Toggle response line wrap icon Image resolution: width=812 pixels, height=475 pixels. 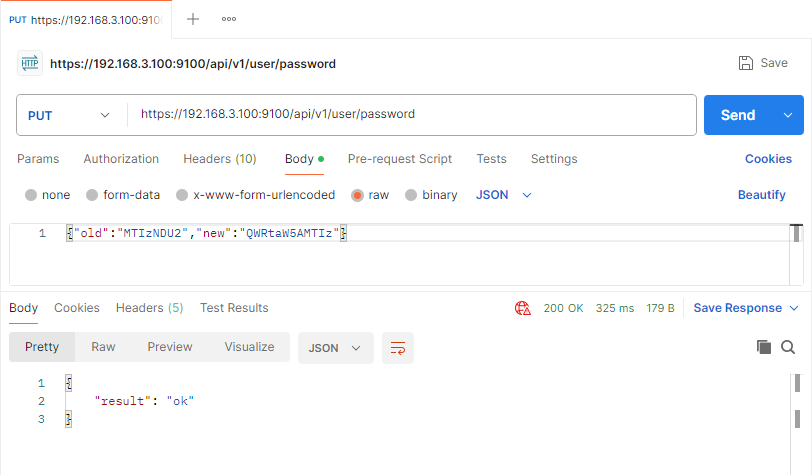[x=398, y=348]
